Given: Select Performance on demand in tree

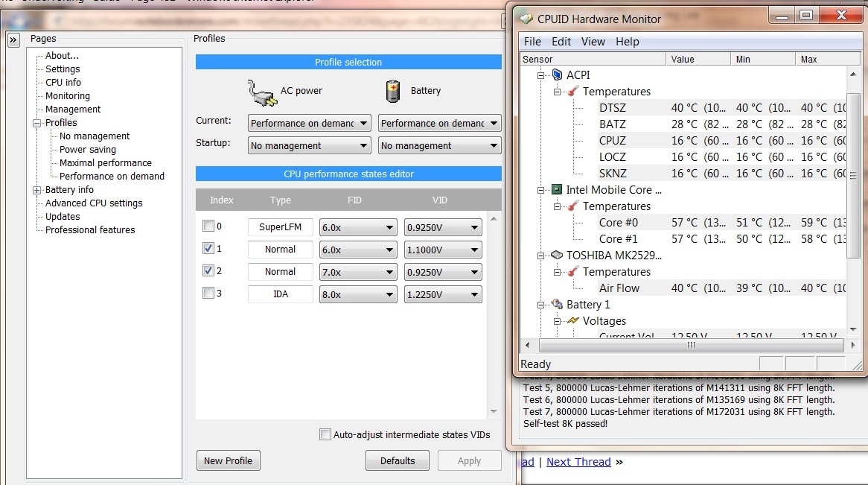Looking at the screenshot, I should [112, 177].
